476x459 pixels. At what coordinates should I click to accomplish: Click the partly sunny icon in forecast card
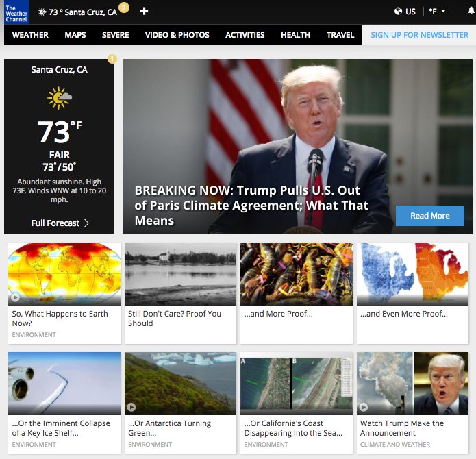coord(59,98)
